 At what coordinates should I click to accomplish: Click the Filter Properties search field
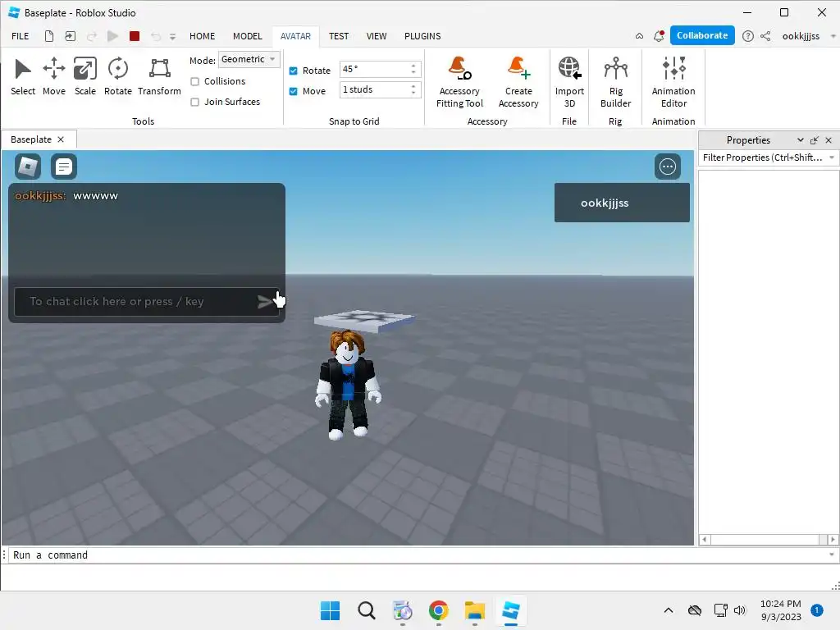tap(763, 157)
